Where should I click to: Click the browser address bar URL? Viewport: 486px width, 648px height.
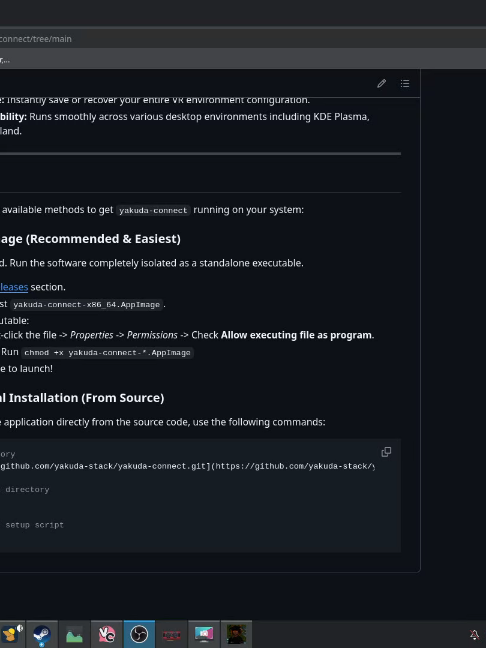[36, 39]
